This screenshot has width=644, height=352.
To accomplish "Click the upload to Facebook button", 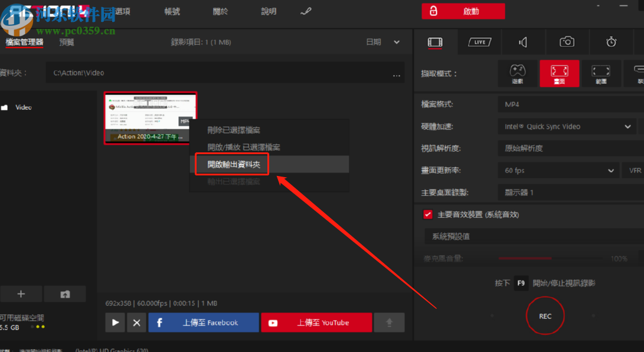I will pos(203,322).
